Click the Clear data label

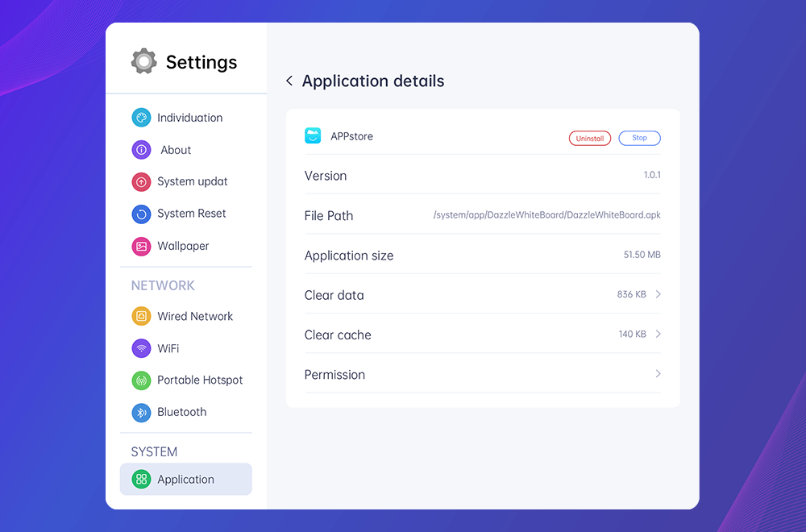coord(334,295)
